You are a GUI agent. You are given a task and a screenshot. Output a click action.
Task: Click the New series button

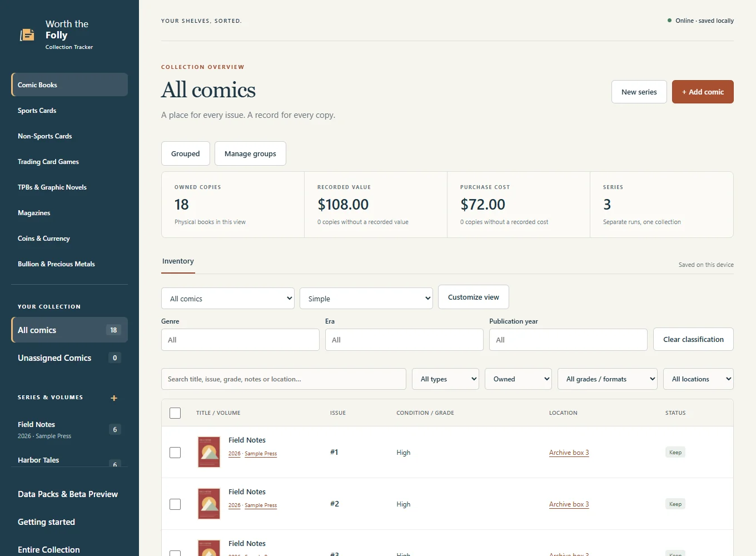639,92
